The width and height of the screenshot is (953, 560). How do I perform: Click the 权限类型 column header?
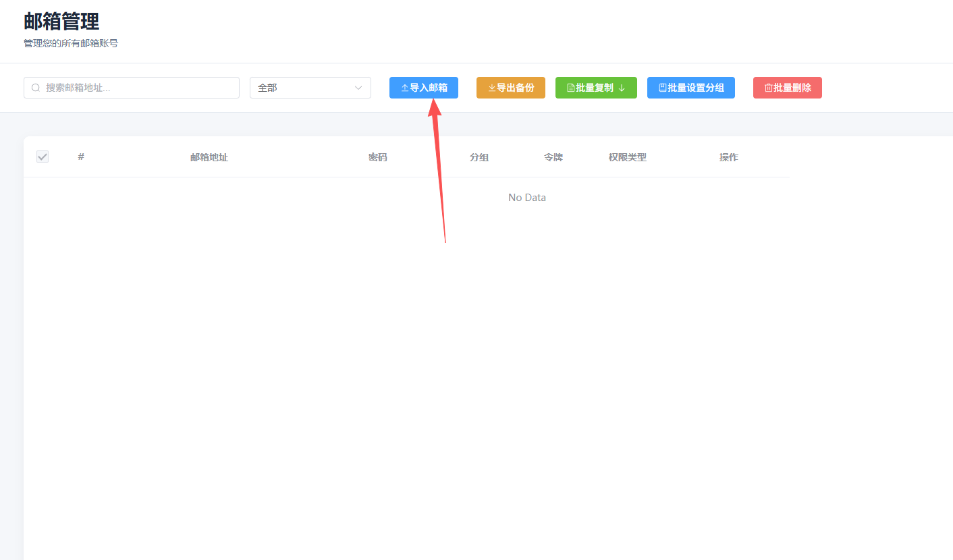click(628, 157)
